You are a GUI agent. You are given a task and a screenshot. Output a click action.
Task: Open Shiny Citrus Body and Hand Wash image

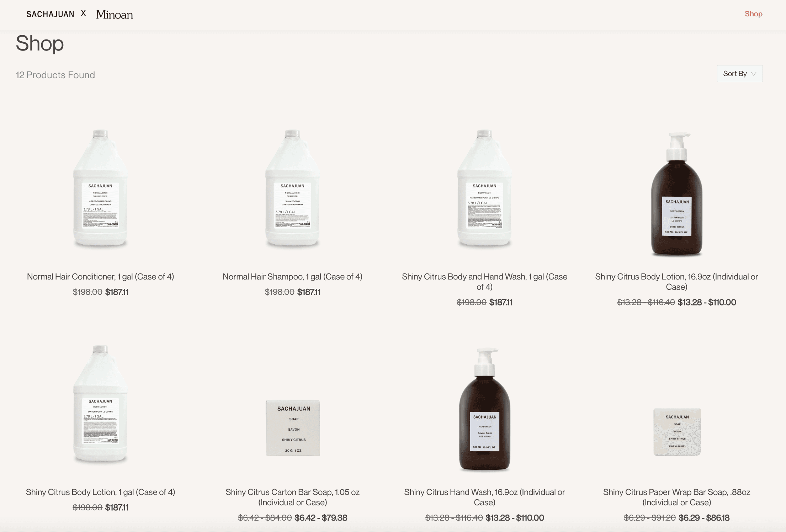484,188
